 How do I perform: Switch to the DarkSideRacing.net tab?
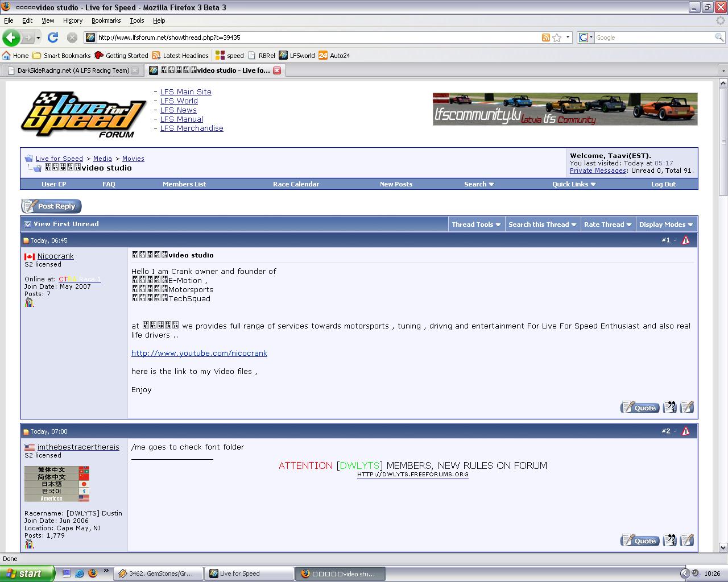coord(72,70)
